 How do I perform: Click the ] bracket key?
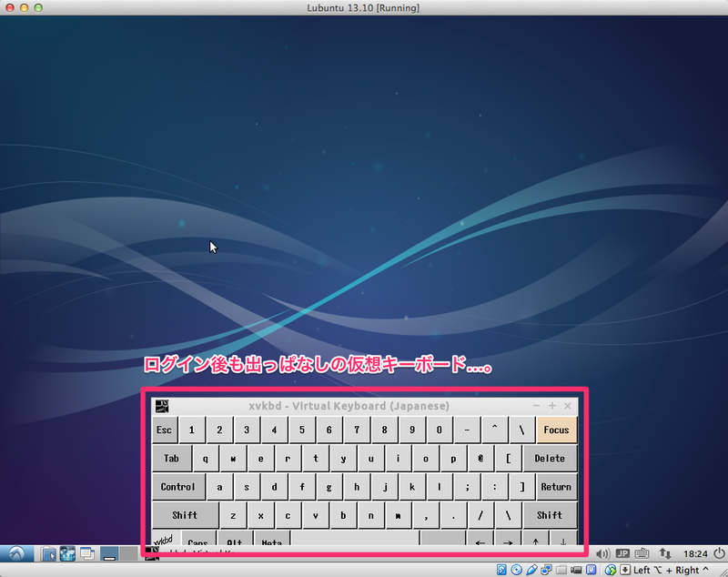coord(521,487)
